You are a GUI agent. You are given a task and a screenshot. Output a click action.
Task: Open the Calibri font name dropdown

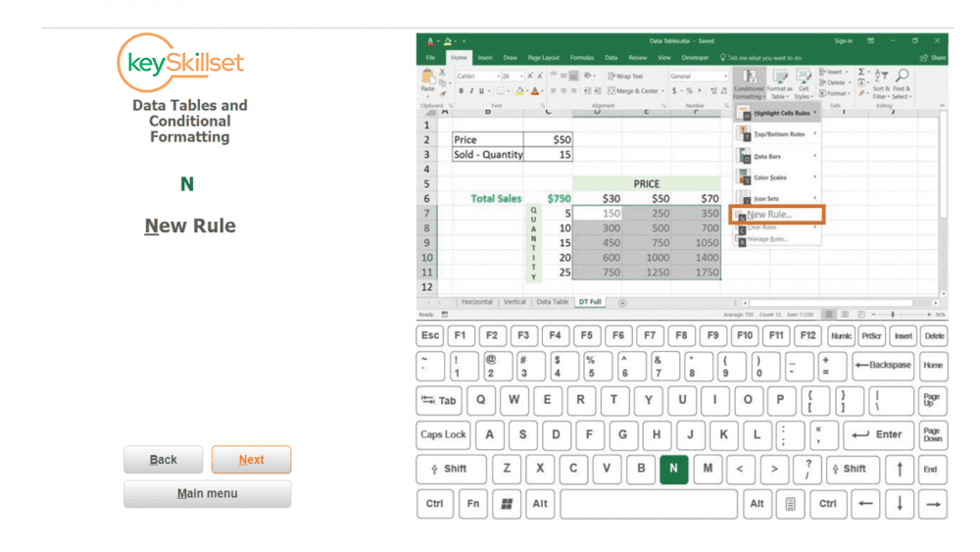tap(479, 75)
